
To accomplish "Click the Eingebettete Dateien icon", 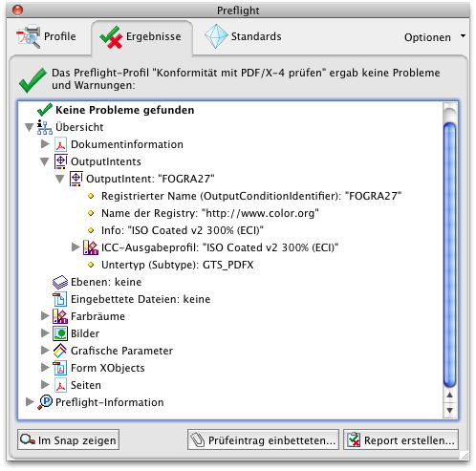I will (x=60, y=299).
